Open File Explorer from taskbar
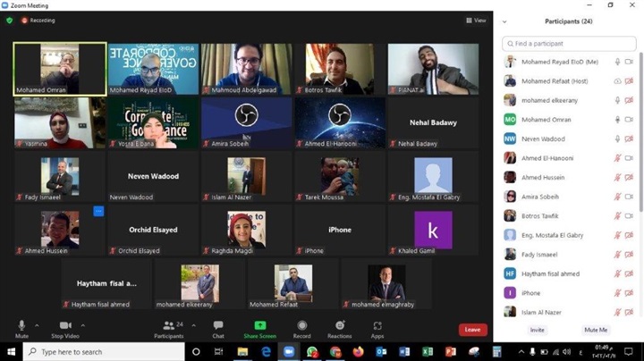This screenshot has width=644, height=361. pyautogui.click(x=242, y=352)
